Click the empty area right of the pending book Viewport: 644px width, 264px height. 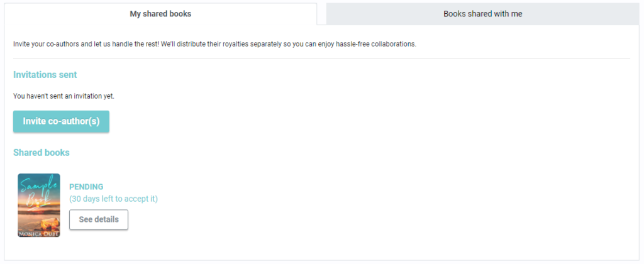point(390,206)
